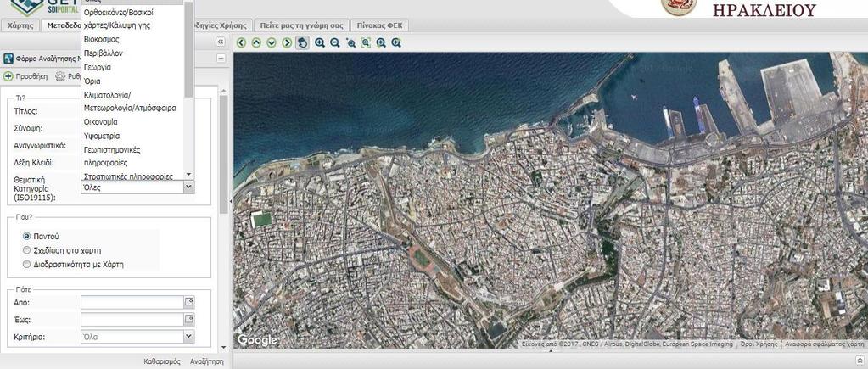Click the zoom in magnifier with plus

coord(320,42)
